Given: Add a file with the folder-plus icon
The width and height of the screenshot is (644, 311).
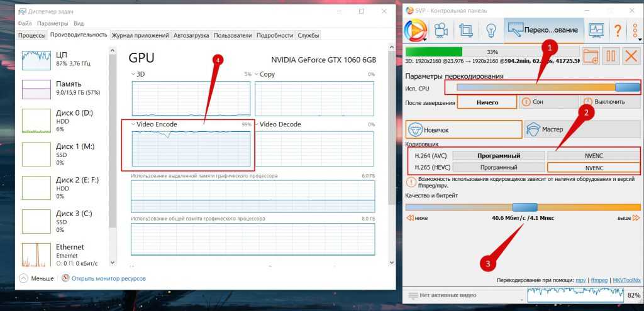Looking at the screenshot, I should click(x=591, y=55).
